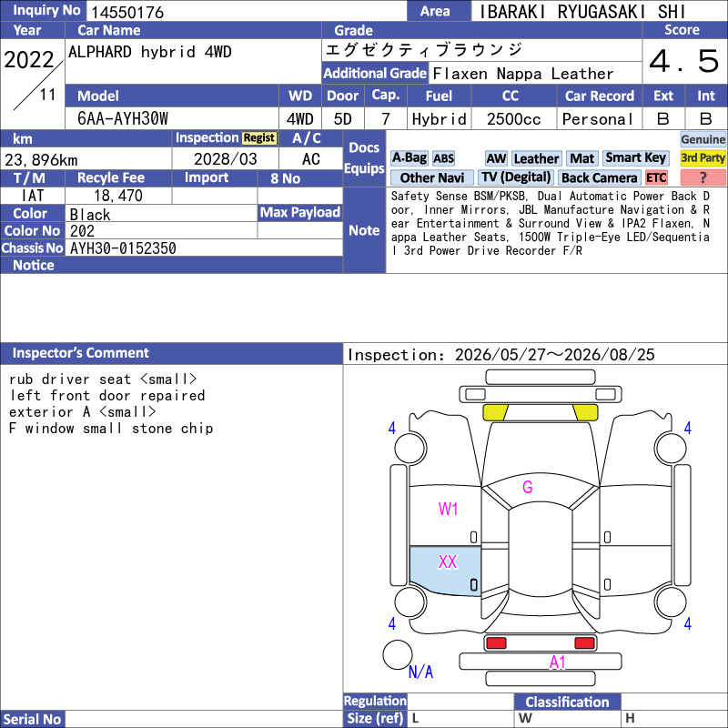Click the transmission value IAT
The height and width of the screenshot is (728, 728).
pyautogui.click(x=33, y=196)
